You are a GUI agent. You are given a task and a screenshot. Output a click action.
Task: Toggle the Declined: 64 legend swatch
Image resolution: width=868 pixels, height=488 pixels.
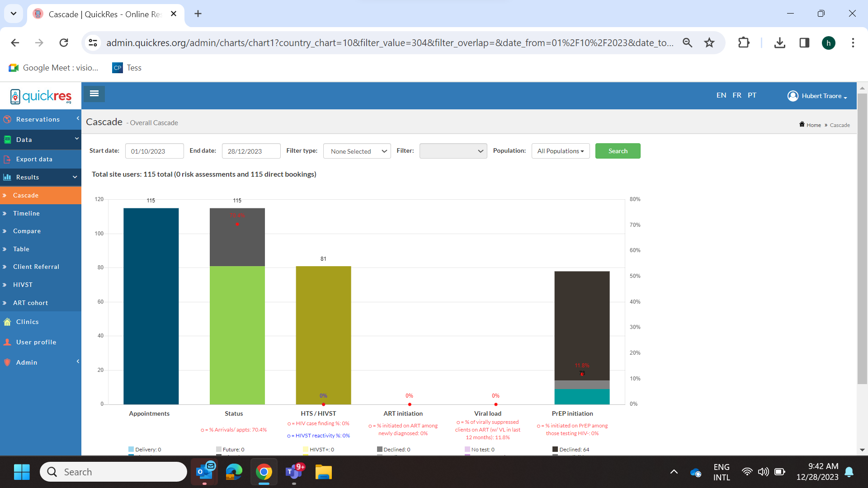tap(555, 449)
